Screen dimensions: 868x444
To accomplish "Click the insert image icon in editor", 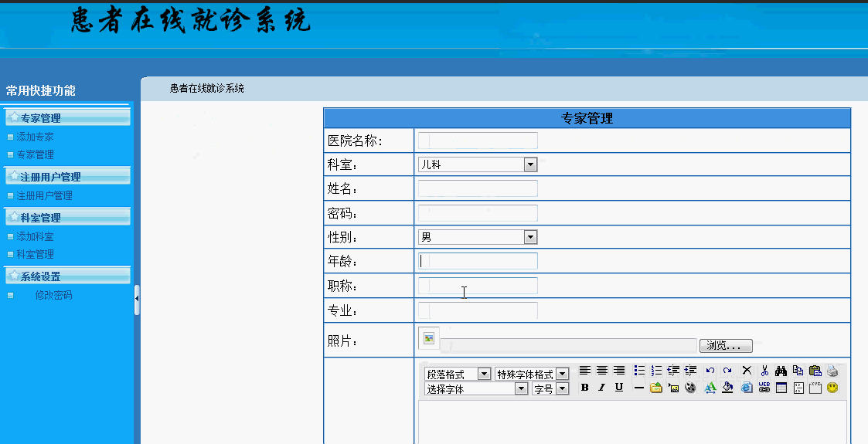I will 673,388.
